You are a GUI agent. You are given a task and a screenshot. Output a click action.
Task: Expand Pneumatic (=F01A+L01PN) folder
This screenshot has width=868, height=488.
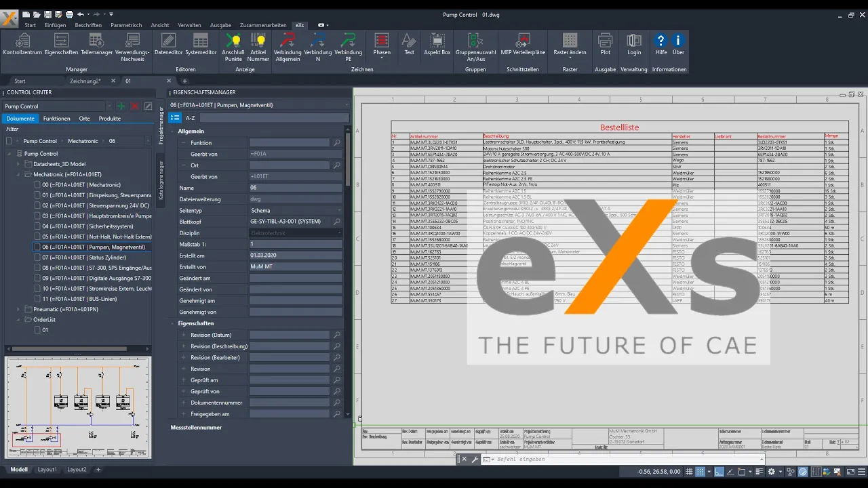click(x=18, y=309)
